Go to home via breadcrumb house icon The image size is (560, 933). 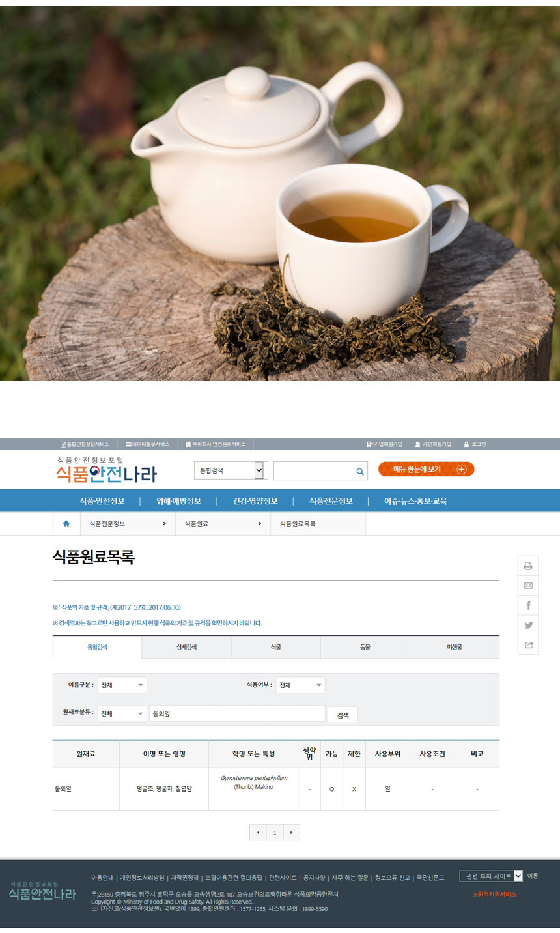[x=66, y=524]
